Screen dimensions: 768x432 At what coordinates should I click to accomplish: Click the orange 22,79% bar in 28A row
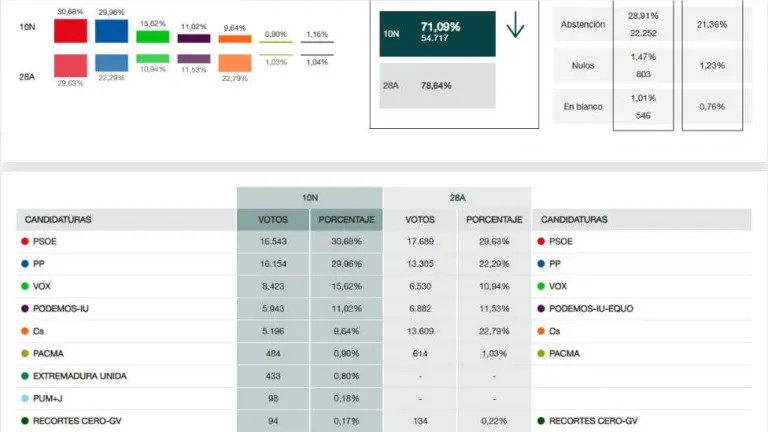[x=235, y=63]
